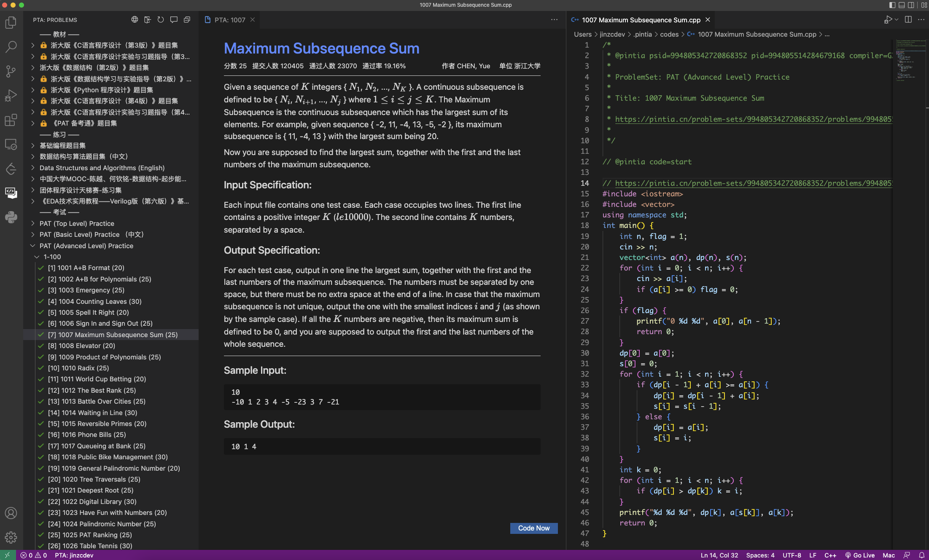
Task: Open the run button dropdown arrow
Action: click(897, 20)
